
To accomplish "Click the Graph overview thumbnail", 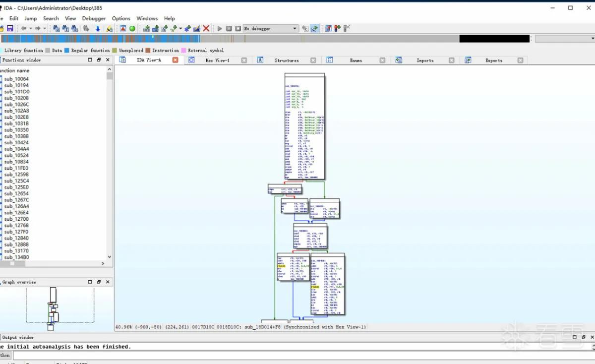I will (53, 309).
